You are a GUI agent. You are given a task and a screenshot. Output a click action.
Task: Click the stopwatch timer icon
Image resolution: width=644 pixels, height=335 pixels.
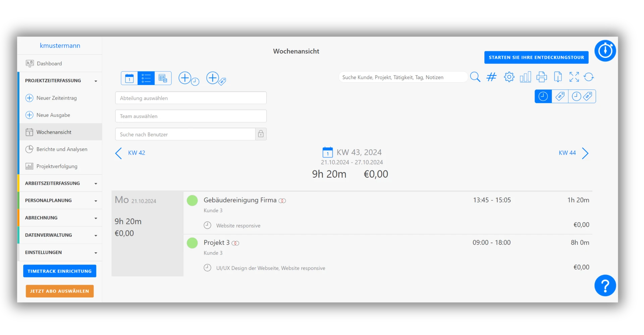click(605, 51)
